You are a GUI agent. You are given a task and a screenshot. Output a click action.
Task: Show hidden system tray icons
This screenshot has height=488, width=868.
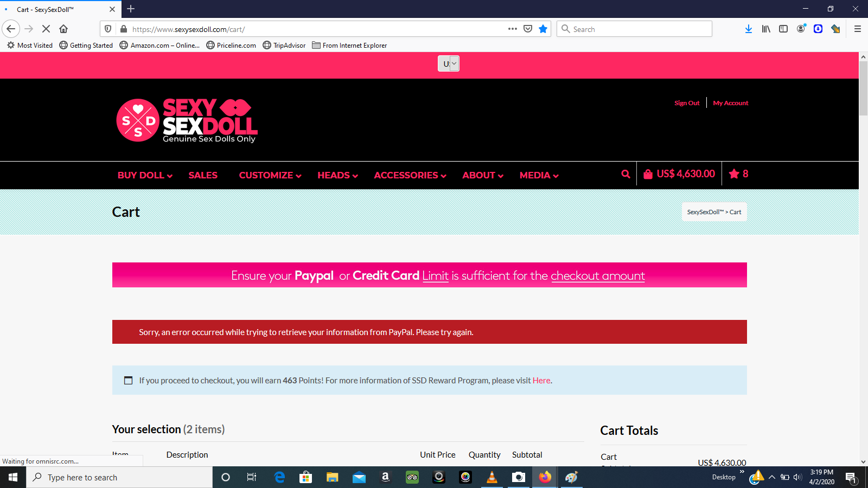point(772,477)
